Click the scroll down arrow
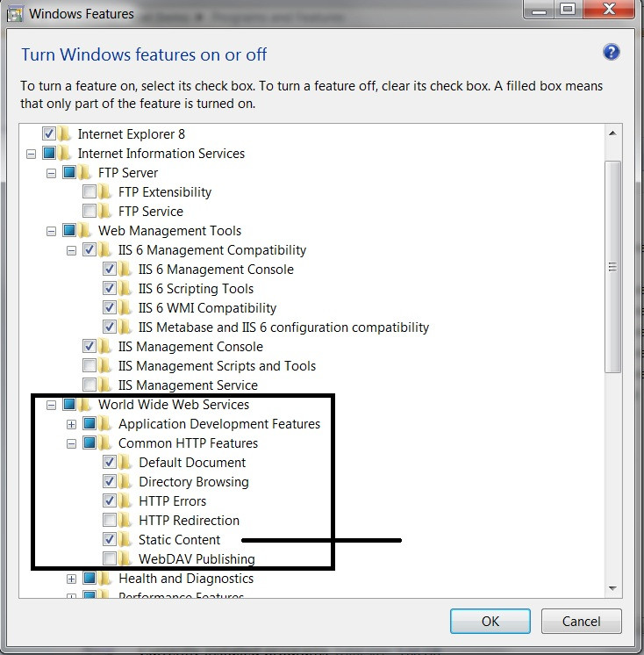The height and width of the screenshot is (655, 644). coord(612,588)
